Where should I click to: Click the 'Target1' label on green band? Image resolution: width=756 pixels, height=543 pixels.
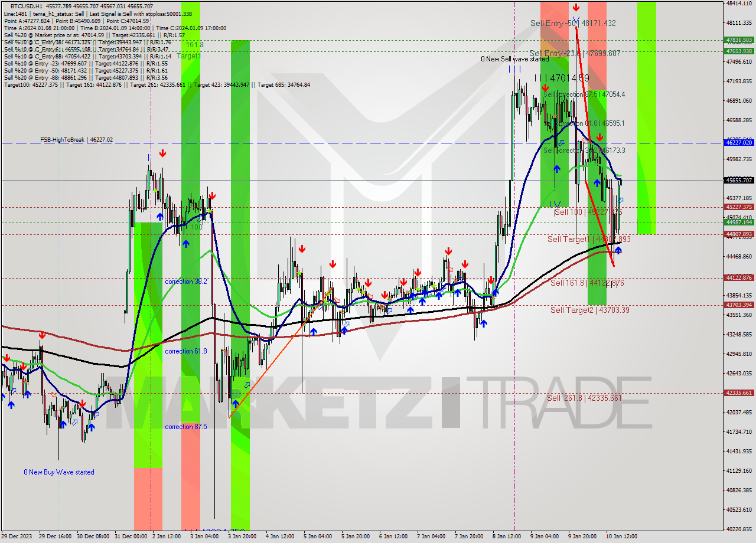click(x=189, y=55)
